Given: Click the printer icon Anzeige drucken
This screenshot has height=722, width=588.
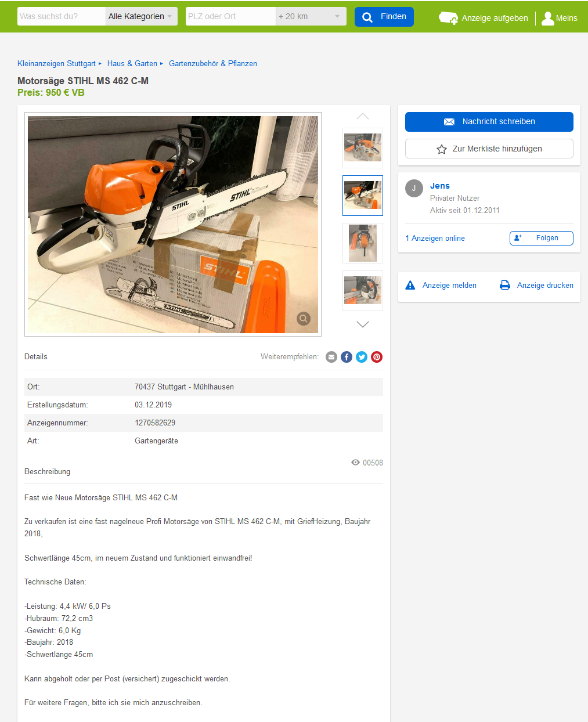Looking at the screenshot, I should (x=505, y=285).
